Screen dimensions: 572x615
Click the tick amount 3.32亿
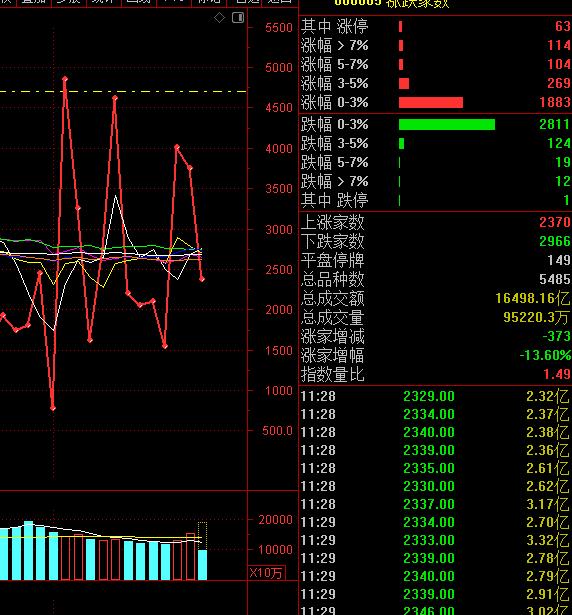[x=548, y=540]
